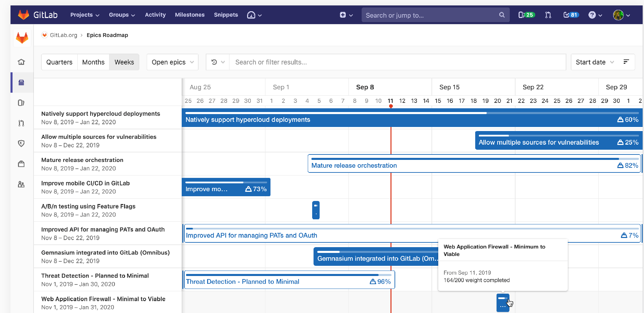Click the Threat Detection 96% timeline bar
The width and height of the screenshot is (644, 313).
(289, 279)
